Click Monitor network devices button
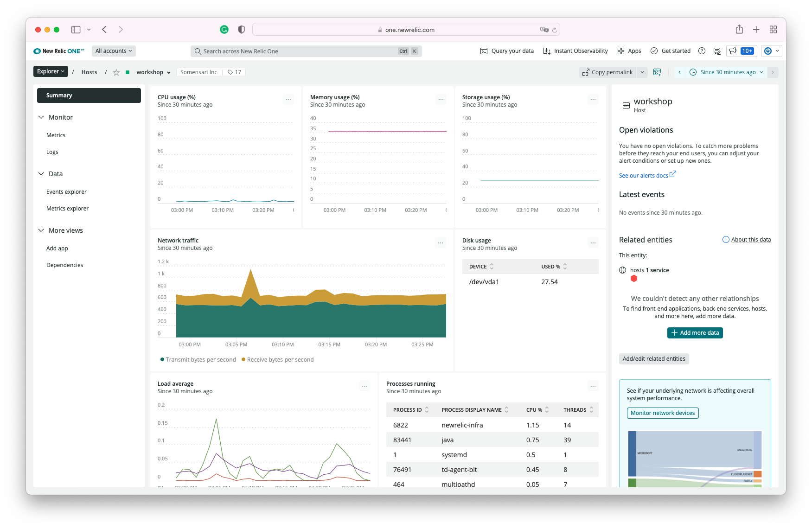Viewport: 812px width, 529px height. tap(663, 413)
